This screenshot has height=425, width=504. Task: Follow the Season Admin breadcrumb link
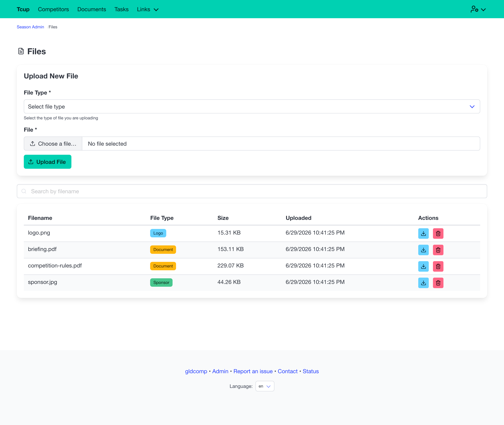point(30,27)
